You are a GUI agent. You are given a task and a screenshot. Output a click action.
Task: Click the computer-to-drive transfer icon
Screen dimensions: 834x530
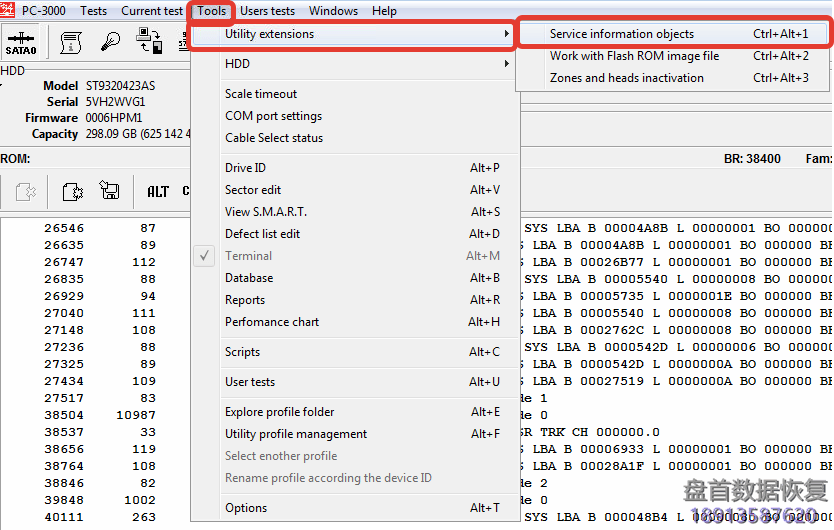coord(149,41)
